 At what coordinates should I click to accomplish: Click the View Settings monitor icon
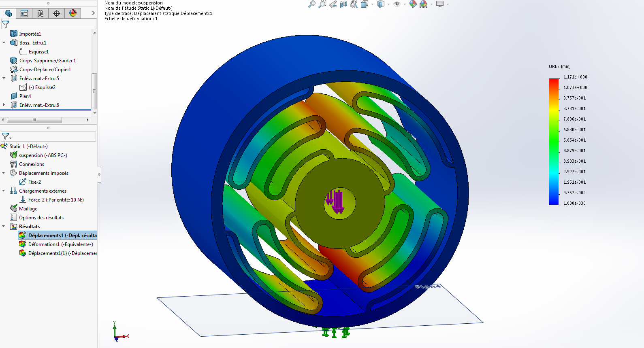tap(440, 4)
